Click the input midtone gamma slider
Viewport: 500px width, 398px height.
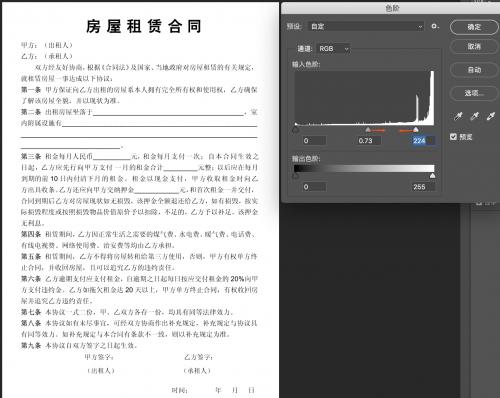coord(368,129)
